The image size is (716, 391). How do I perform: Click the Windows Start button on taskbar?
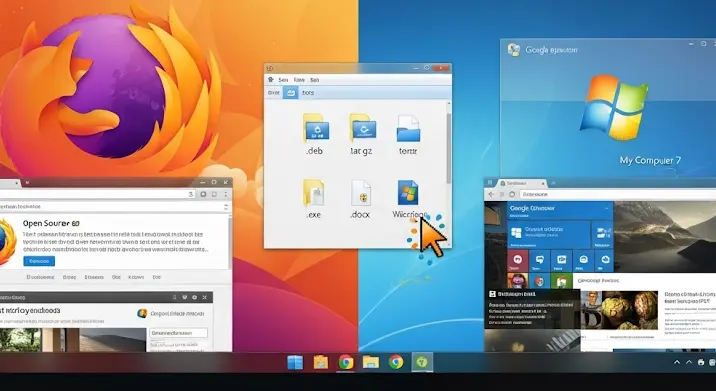point(295,362)
